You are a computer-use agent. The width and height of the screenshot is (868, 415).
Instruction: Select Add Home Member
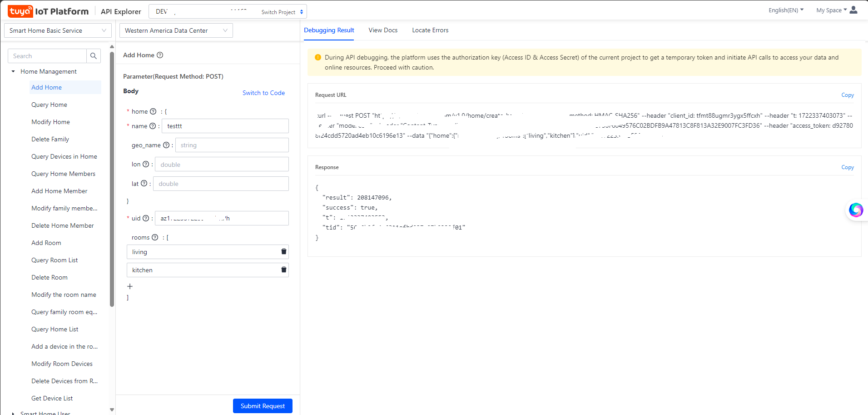(x=59, y=191)
